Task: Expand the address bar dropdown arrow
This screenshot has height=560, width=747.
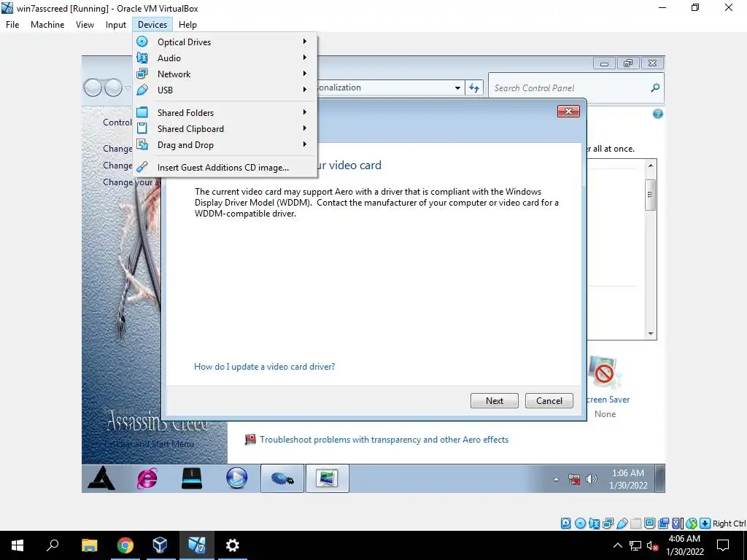Action: [x=457, y=87]
